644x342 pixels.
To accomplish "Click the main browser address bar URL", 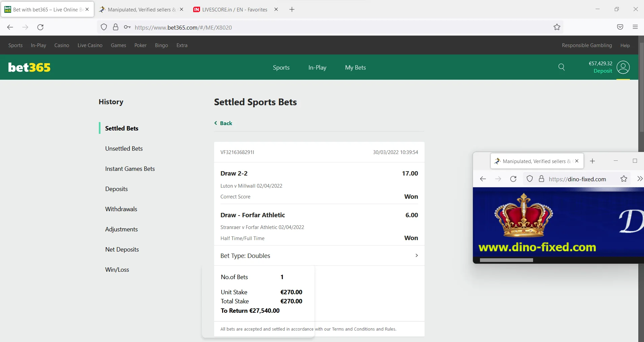I will [183, 28].
